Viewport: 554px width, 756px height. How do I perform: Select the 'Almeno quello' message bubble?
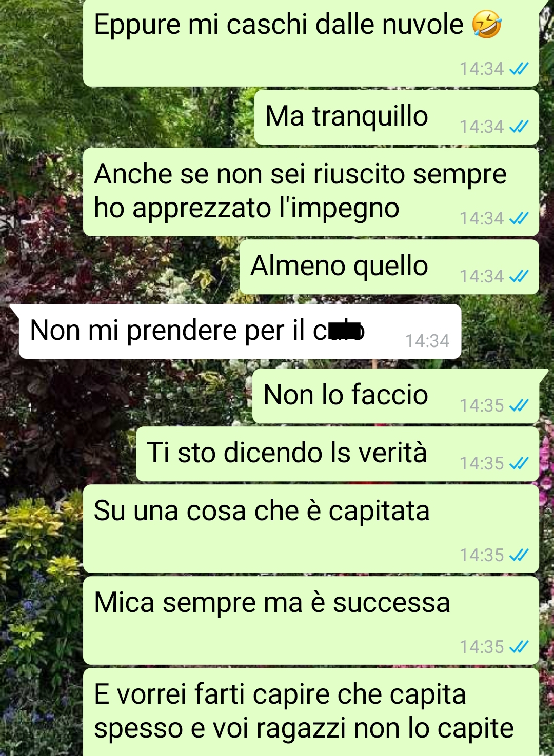coord(389,267)
